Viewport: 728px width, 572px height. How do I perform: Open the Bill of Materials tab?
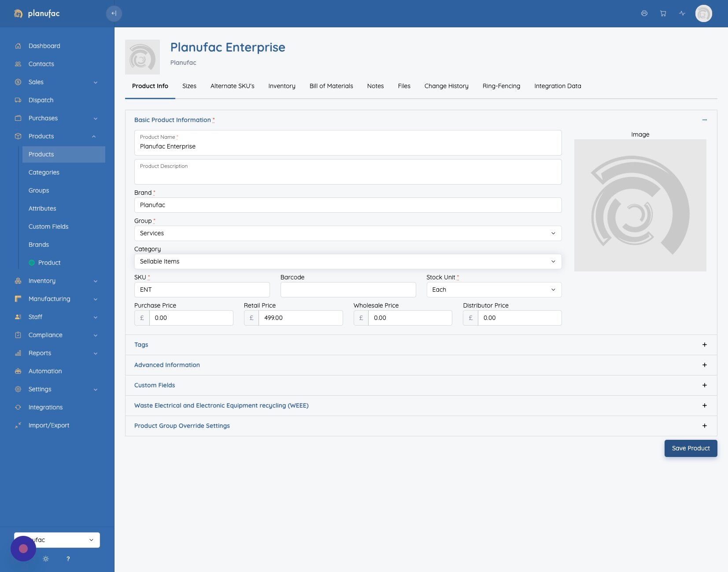coord(331,86)
